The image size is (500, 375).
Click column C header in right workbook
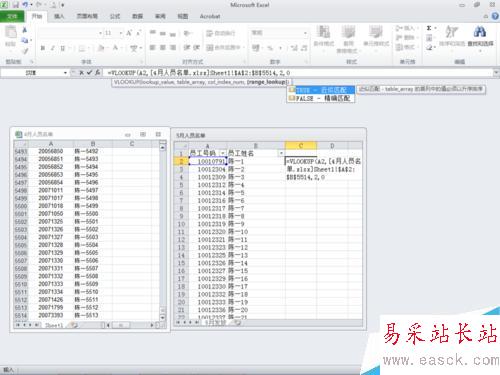[301, 145]
